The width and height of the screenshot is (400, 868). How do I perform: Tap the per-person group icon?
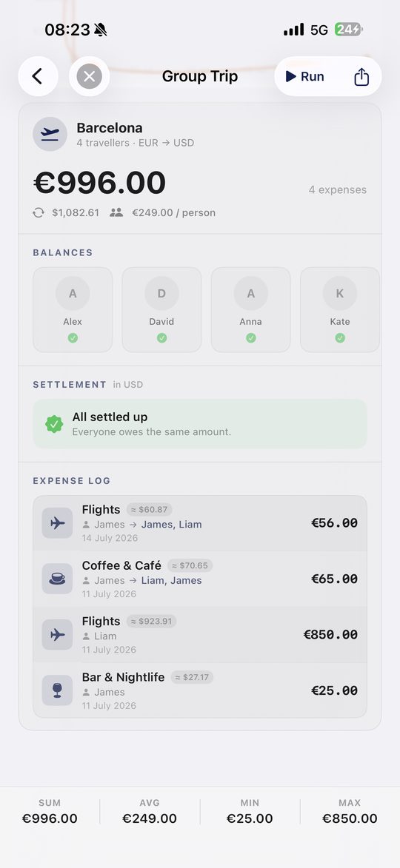116,212
